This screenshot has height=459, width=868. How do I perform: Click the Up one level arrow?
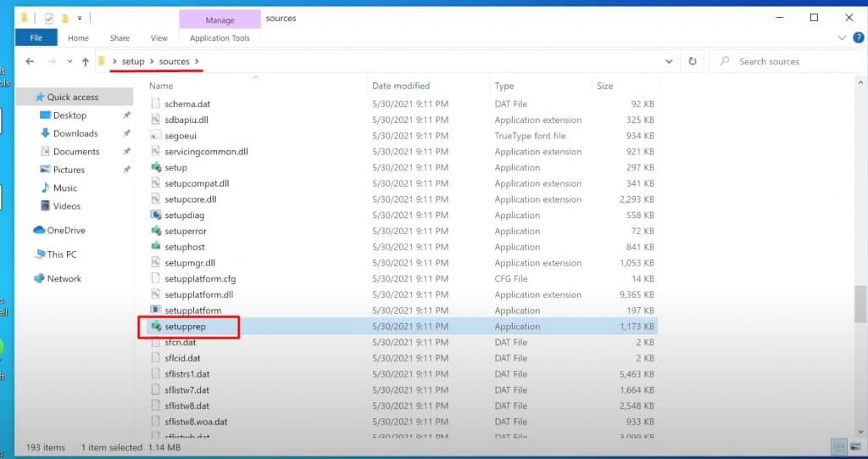(x=85, y=62)
